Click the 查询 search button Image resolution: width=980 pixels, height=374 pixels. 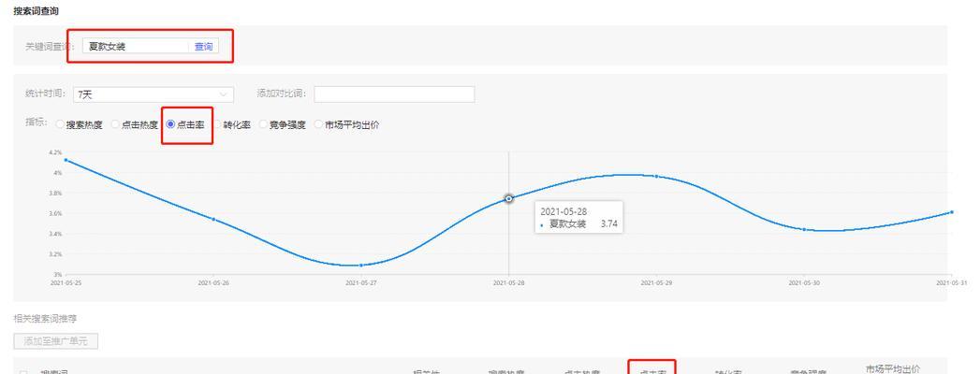pos(203,46)
